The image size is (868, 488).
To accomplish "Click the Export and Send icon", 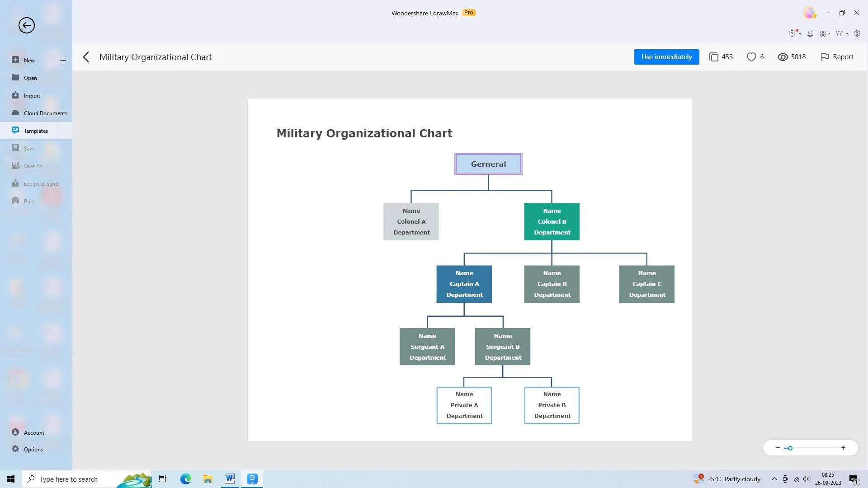I will pyautogui.click(x=15, y=183).
